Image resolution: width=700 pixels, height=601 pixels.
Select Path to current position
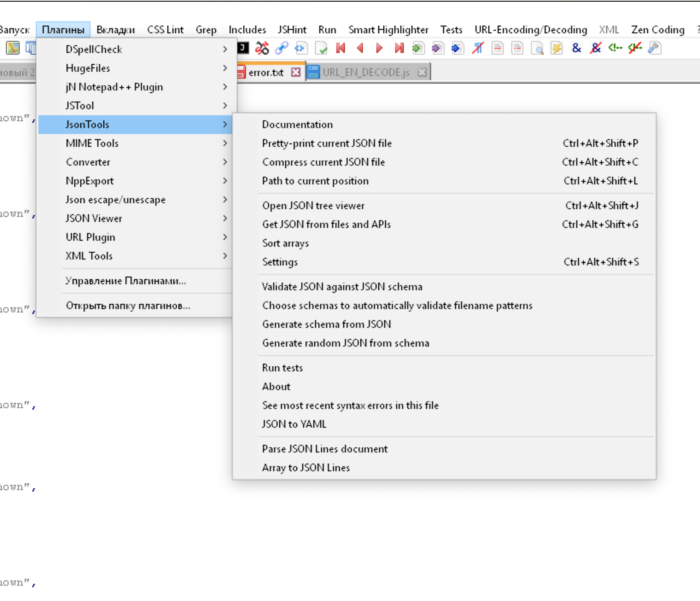coord(444,181)
